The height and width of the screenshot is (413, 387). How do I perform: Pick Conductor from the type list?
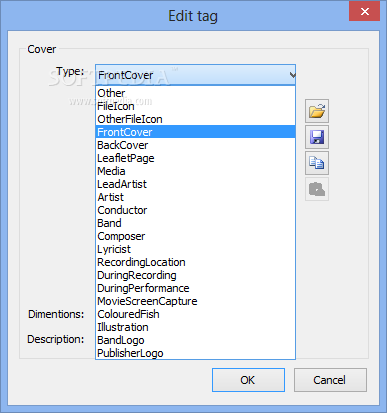(x=195, y=210)
